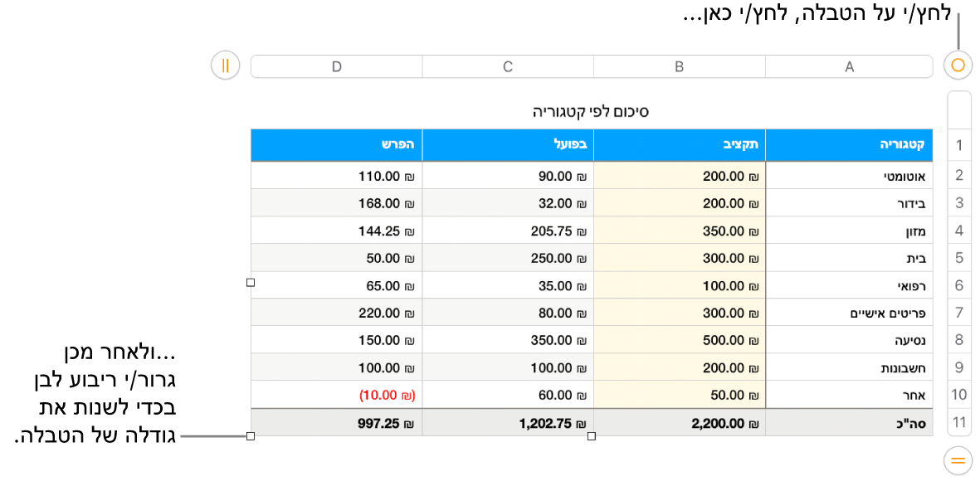The width and height of the screenshot is (980, 481).
Task: Click the bottom-left white resize square
Action: click(x=251, y=436)
